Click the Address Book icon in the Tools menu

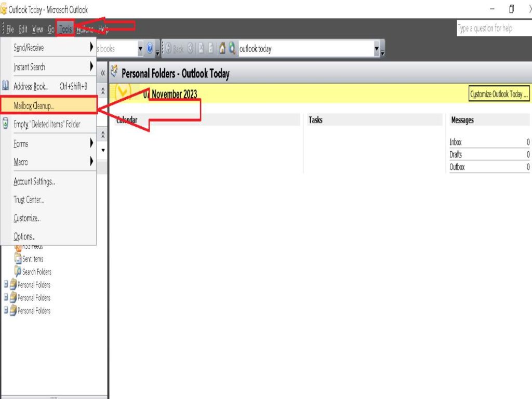click(5, 86)
